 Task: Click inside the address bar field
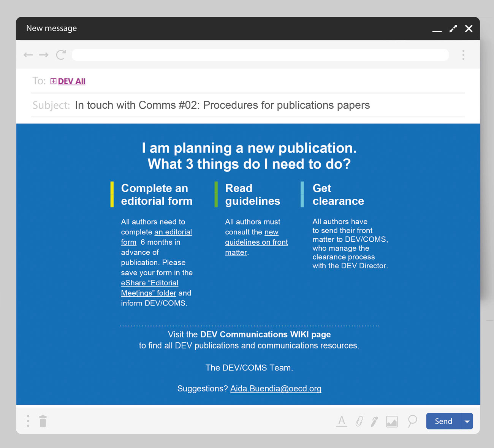pos(260,55)
